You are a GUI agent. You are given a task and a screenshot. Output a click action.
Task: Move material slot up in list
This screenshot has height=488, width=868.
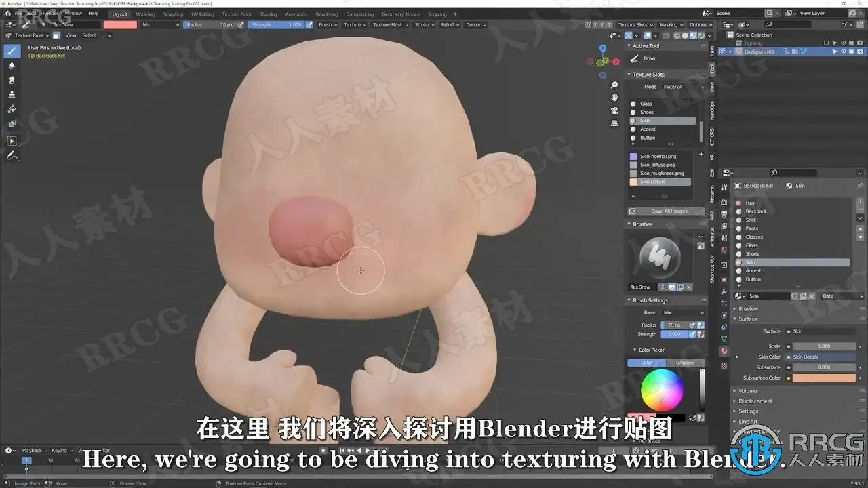860,229
